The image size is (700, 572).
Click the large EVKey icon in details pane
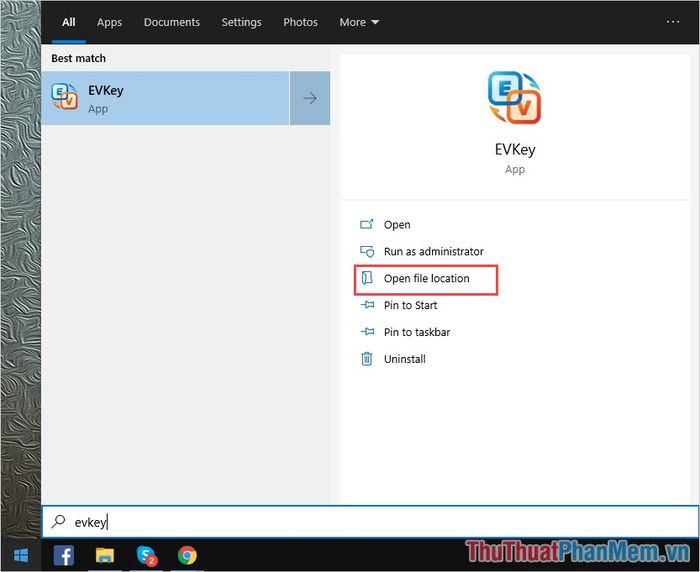point(514,98)
